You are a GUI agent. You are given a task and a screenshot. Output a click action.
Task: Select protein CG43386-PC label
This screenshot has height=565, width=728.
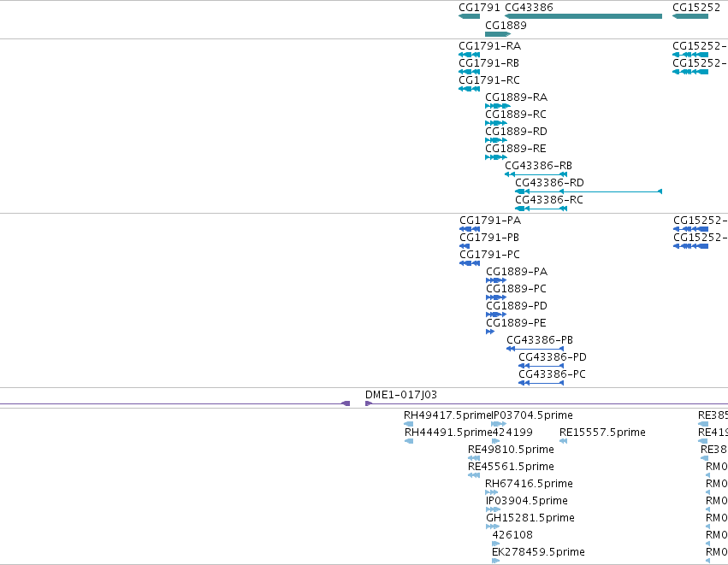tap(552, 374)
